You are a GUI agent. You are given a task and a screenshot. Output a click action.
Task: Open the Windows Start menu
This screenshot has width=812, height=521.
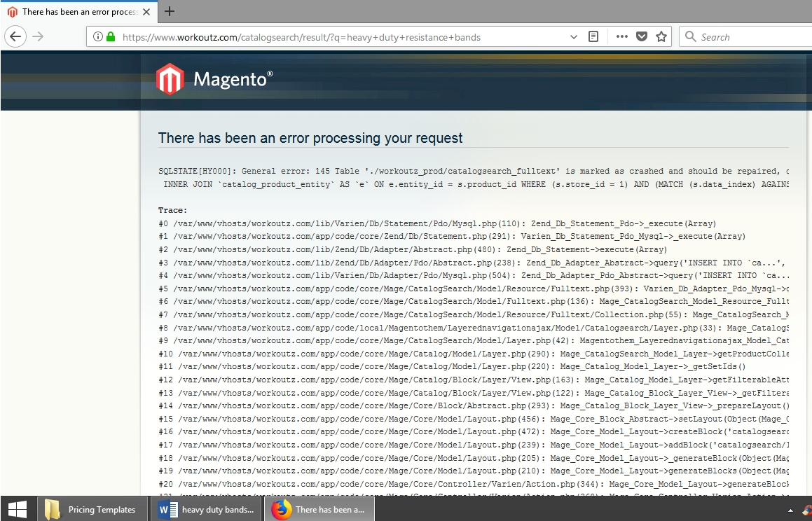point(18,509)
